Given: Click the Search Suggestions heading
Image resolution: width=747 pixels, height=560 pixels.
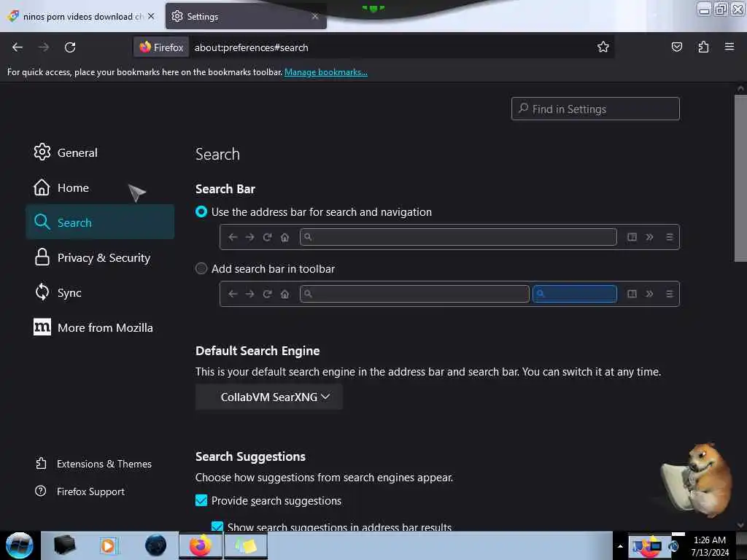Looking at the screenshot, I should 250,456.
